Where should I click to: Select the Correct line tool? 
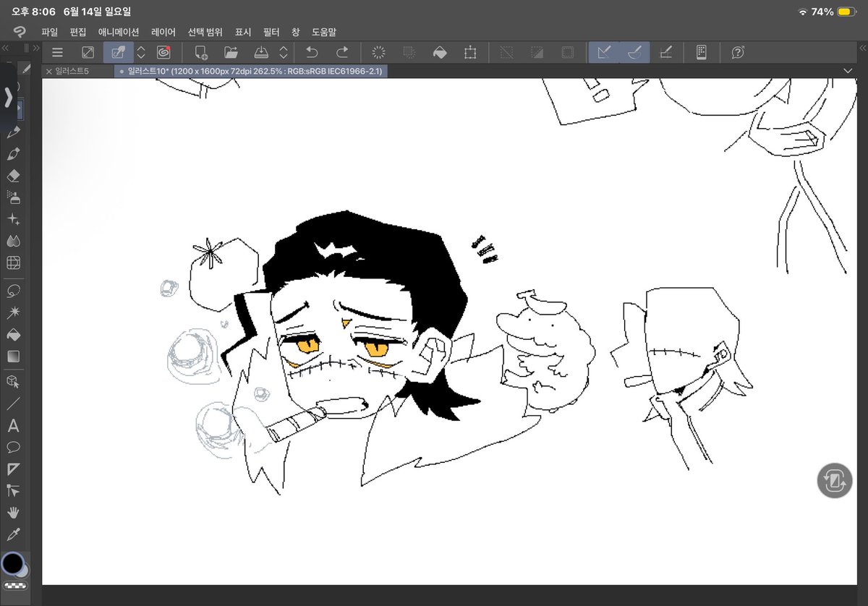tap(13, 490)
